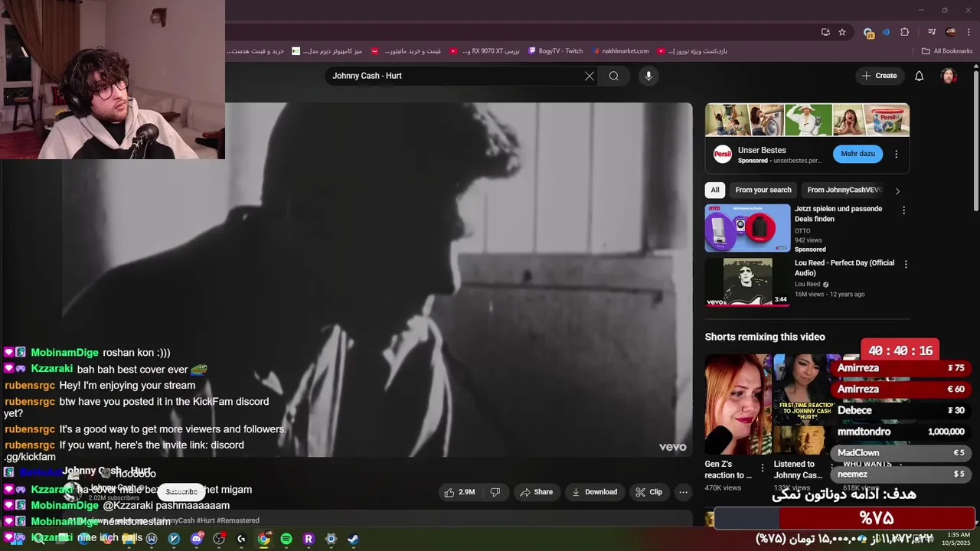Click the Create button on YouTube

pos(879,76)
